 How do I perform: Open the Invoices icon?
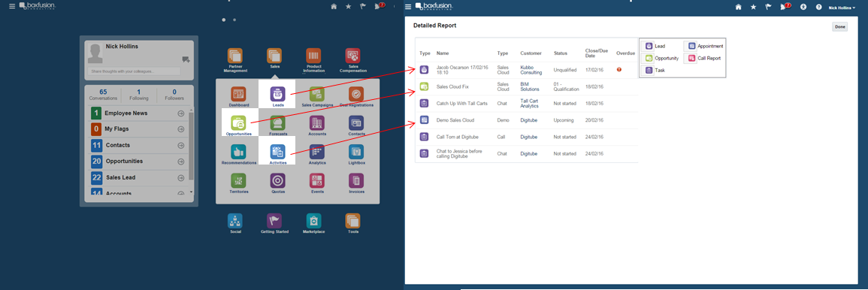click(x=356, y=181)
